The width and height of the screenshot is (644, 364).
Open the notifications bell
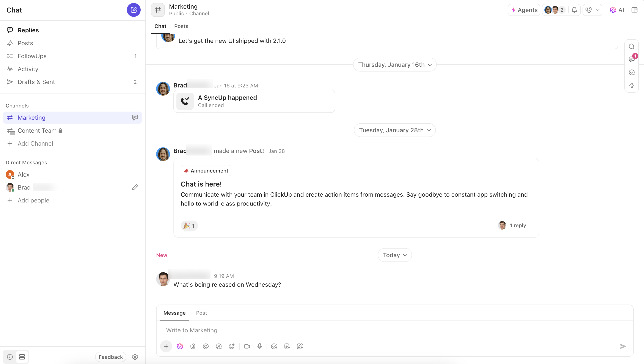[574, 10]
